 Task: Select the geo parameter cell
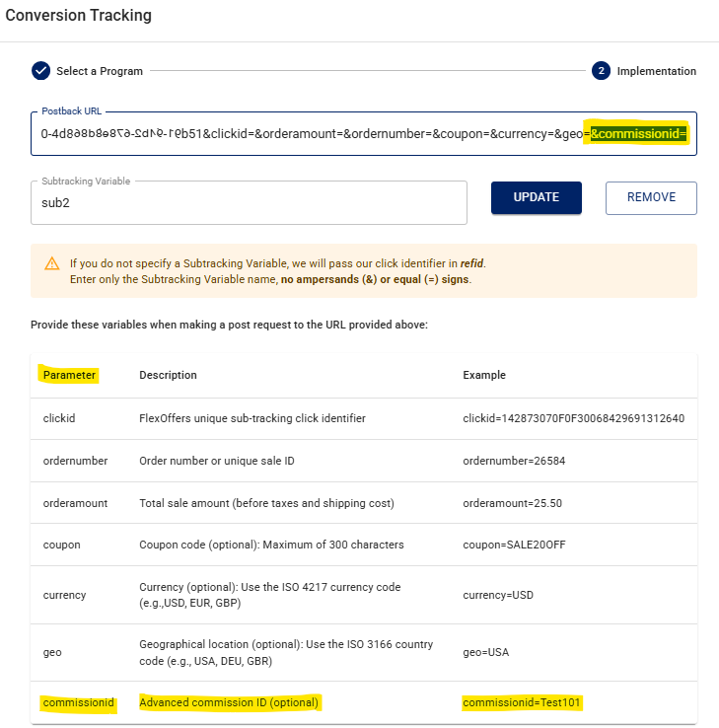pos(52,652)
